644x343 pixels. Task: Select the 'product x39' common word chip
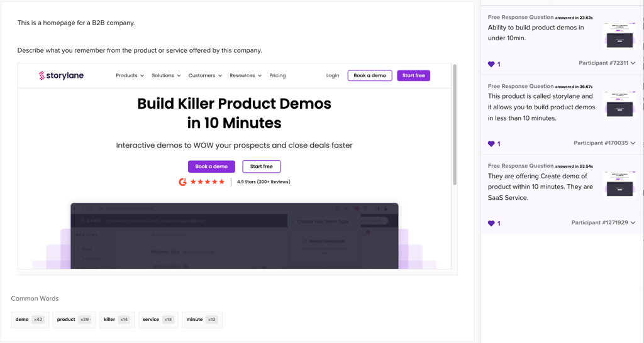coord(74,320)
